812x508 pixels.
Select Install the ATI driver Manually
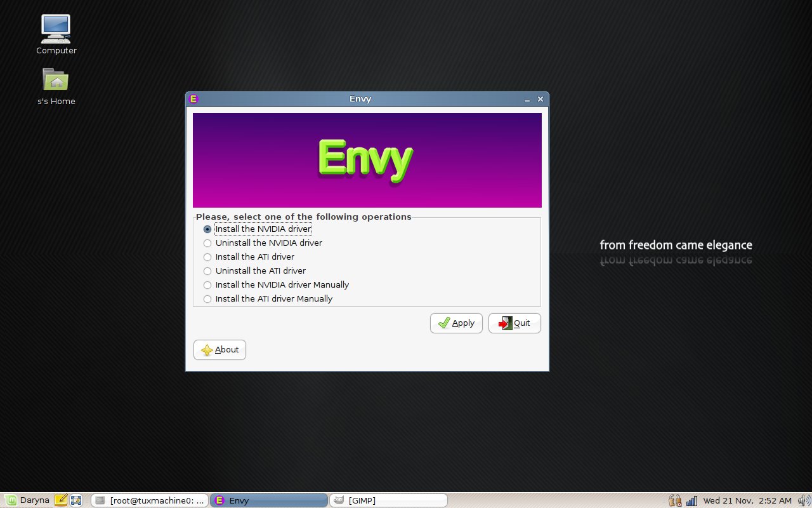pyautogui.click(x=268, y=299)
